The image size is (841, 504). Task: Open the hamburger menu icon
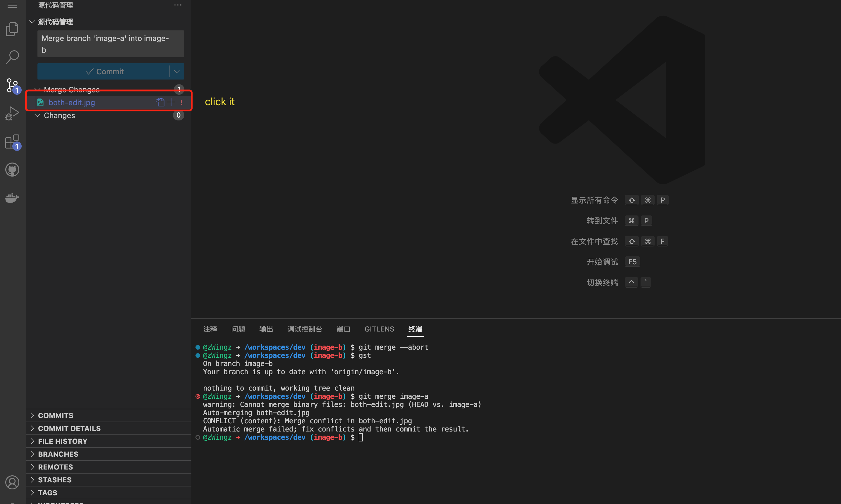coord(12,5)
